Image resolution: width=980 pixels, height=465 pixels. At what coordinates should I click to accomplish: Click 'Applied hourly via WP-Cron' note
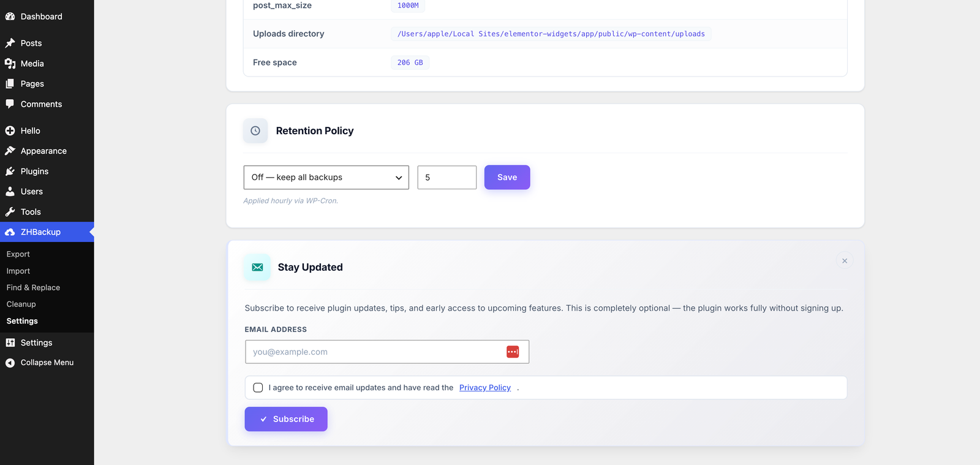pyautogui.click(x=291, y=201)
